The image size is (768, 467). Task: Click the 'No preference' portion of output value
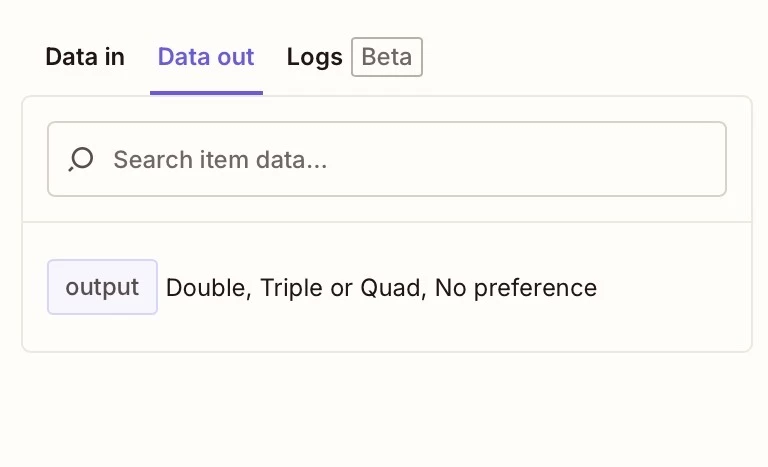[516, 288]
